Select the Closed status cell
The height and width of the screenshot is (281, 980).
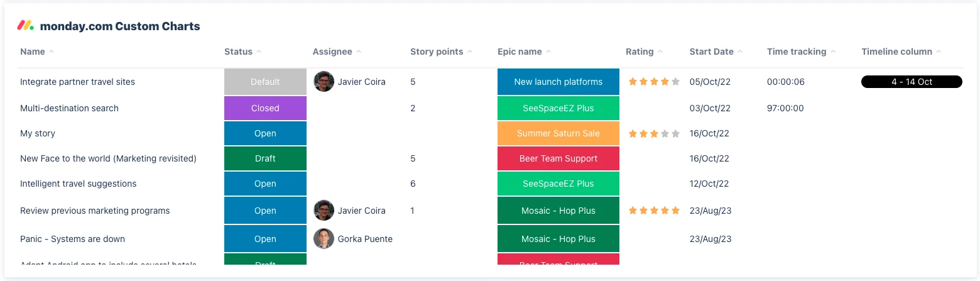pos(265,108)
